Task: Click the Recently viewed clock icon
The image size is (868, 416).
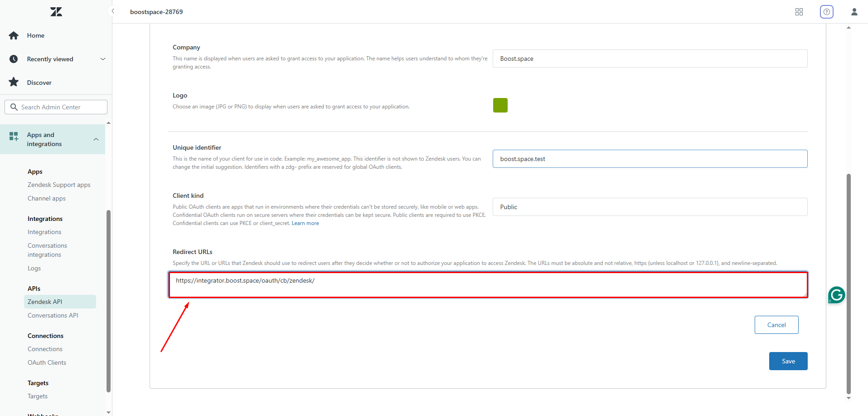Action: 14,59
